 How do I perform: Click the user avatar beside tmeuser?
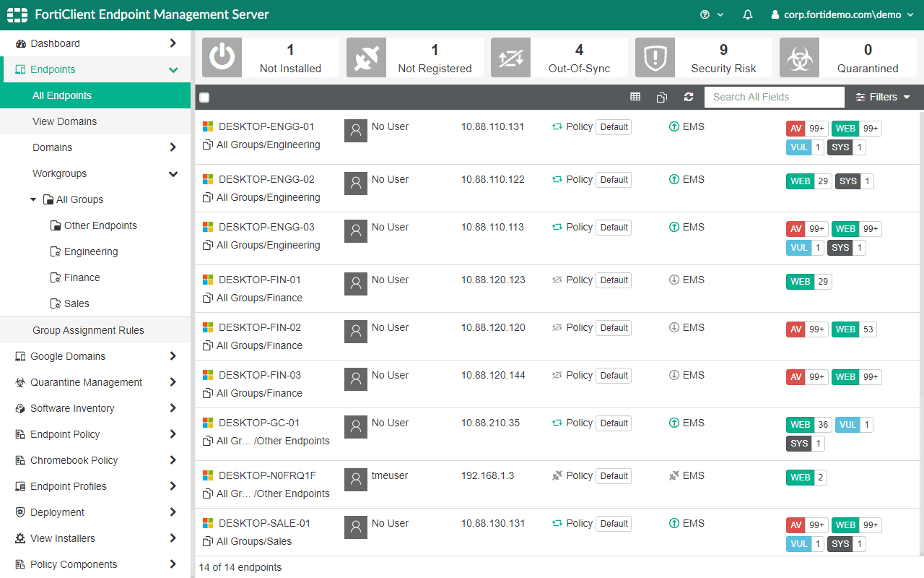pos(356,480)
